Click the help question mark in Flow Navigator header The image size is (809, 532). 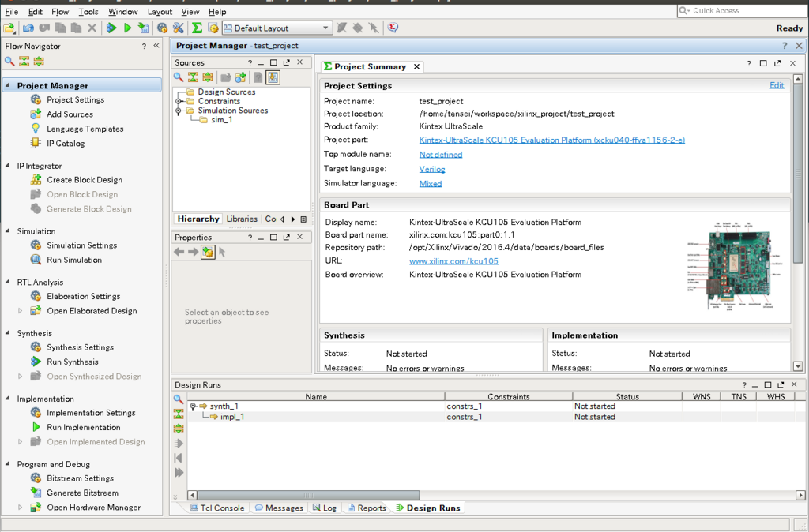pos(144,46)
